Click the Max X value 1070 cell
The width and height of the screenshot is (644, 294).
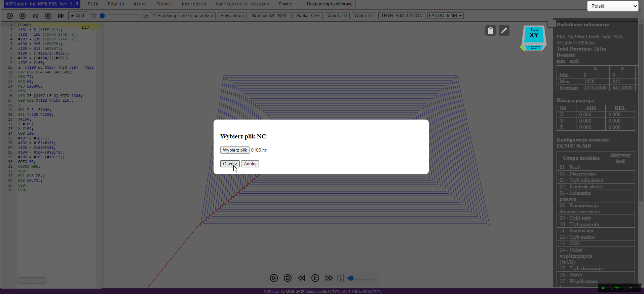pos(595,81)
